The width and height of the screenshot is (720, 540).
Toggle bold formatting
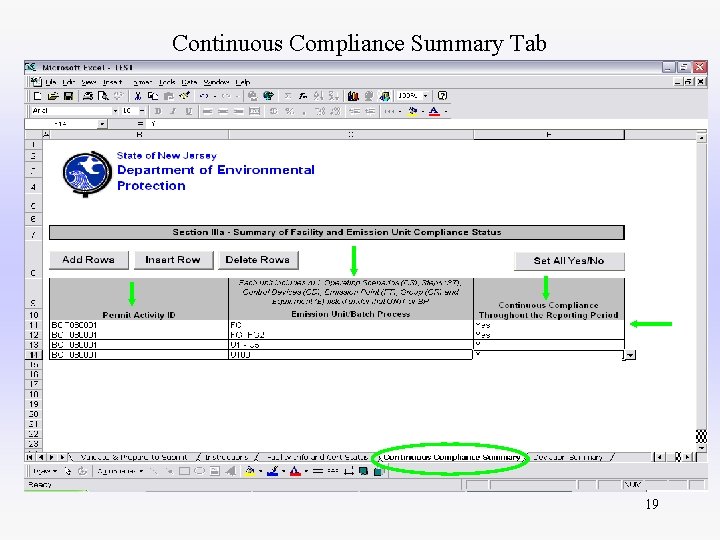(x=158, y=111)
